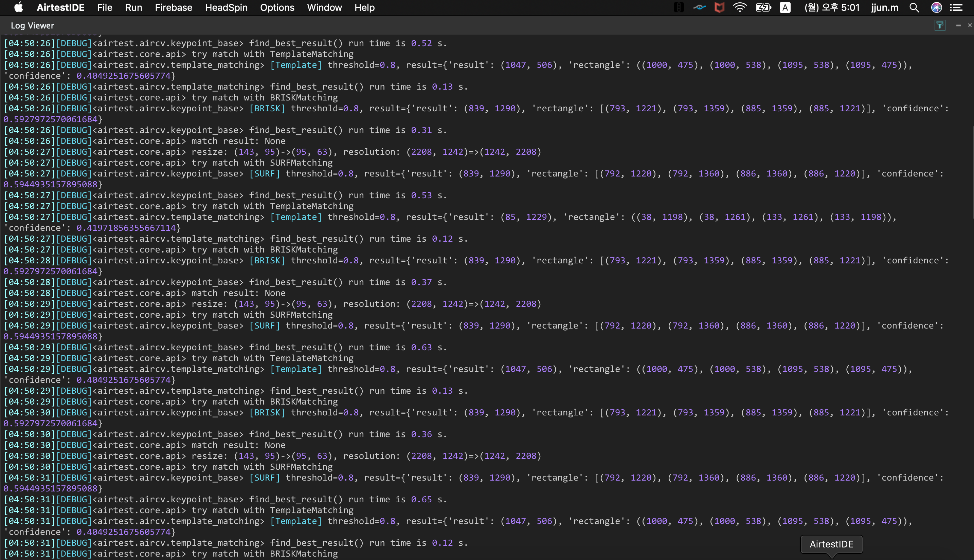Open the Run menu
This screenshot has width=974, height=560.
pos(133,7)
